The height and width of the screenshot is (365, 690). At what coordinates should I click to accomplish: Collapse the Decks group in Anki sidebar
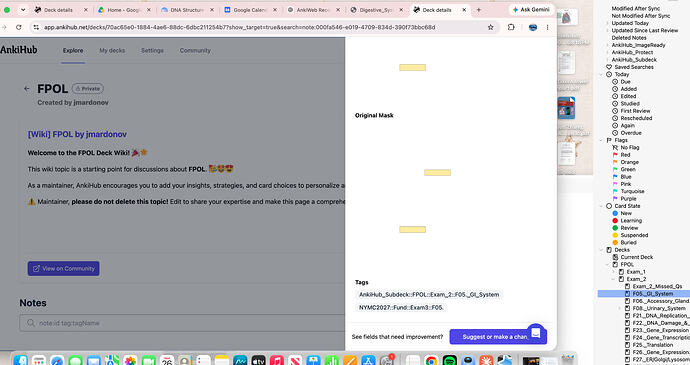point(602,250)
